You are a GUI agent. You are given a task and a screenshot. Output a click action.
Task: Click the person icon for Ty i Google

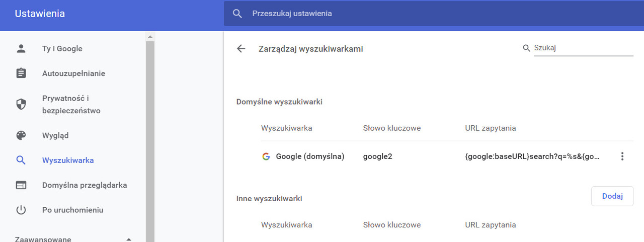click(21, 49)
